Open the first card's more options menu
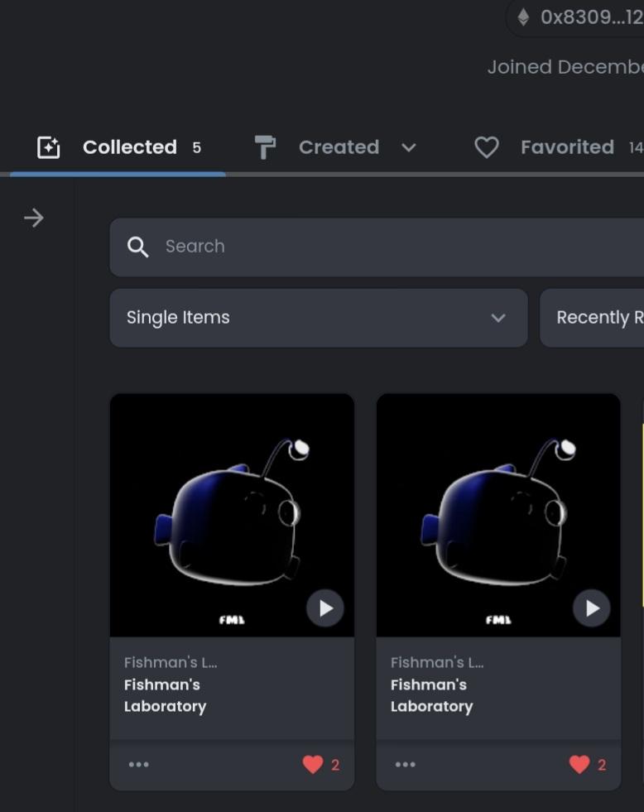The width and height of the screenshot is (644, 812). coord(139,764)
